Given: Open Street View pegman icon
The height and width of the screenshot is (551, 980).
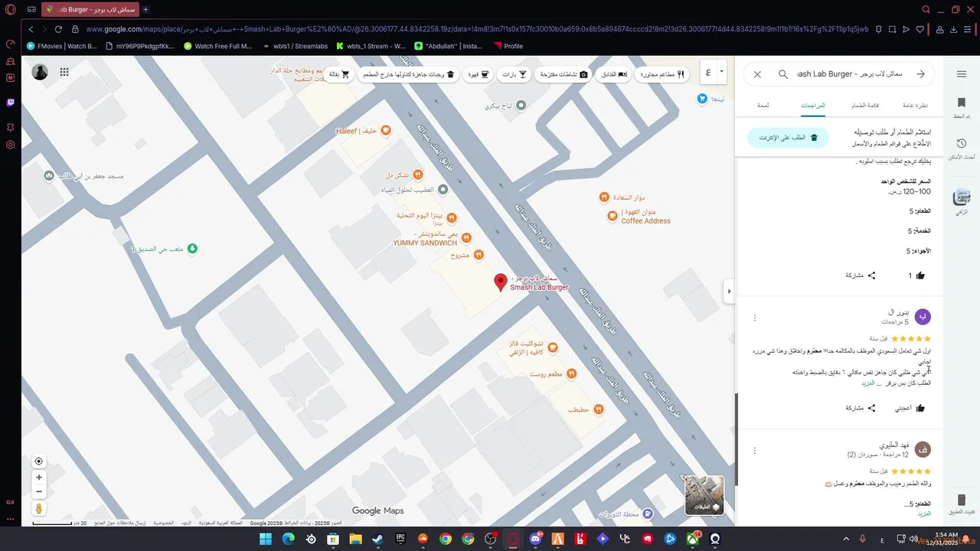Looking at the screenshot, I should (39, 509).
